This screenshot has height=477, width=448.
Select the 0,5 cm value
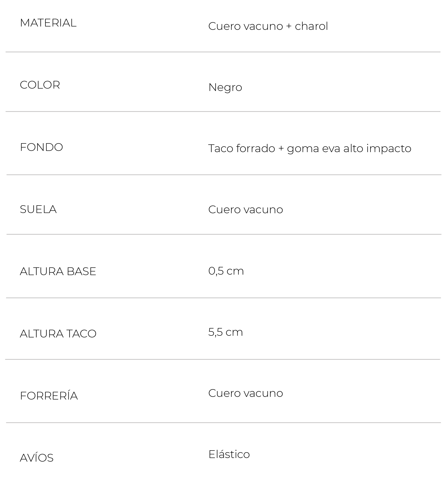[226, 271]
